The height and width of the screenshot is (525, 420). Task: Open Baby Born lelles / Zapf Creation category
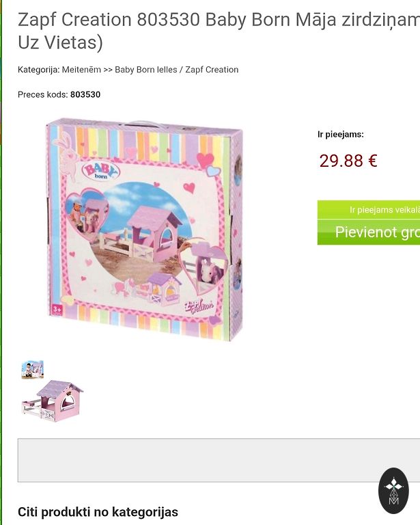click(x=177, y=70)
